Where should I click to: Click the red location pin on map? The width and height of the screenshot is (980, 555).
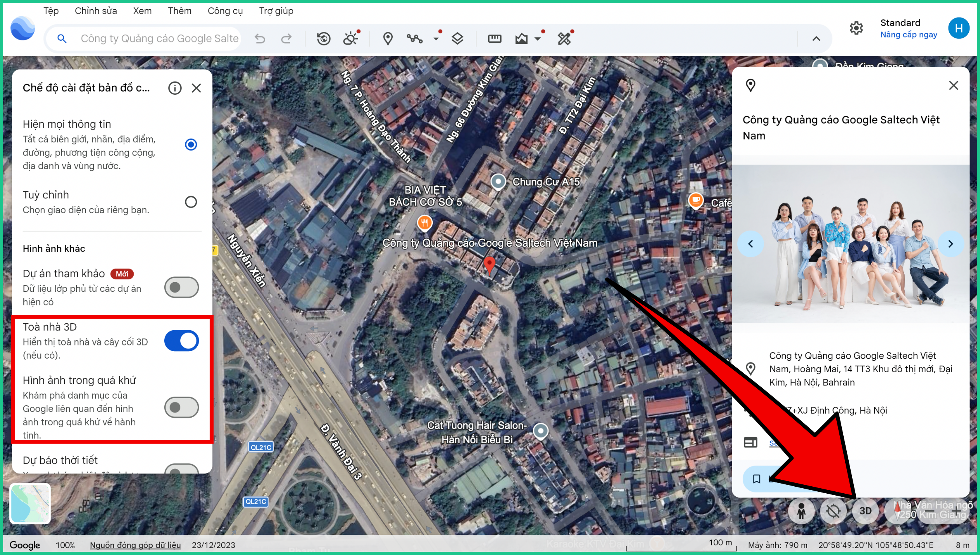coord(489,265)
